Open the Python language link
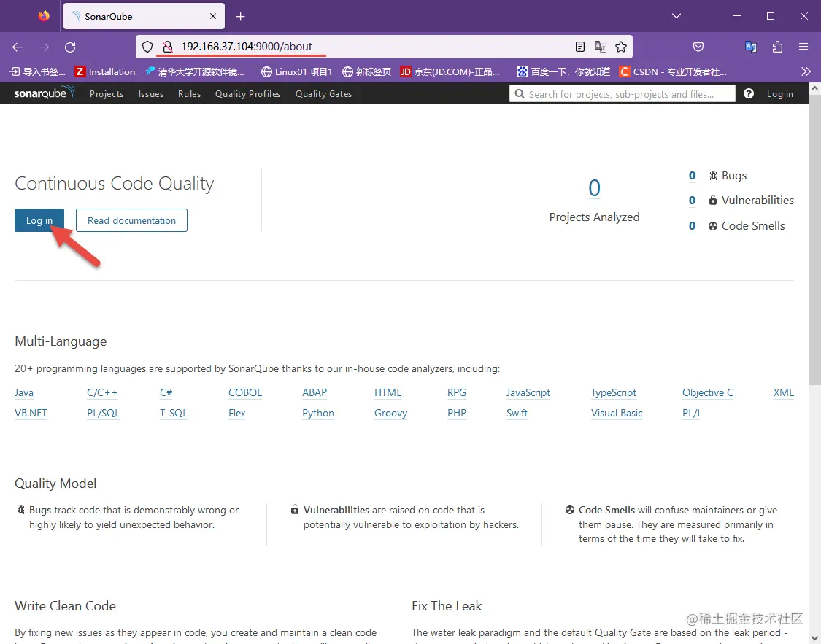821x644 pixels. [x=318, y=414]
